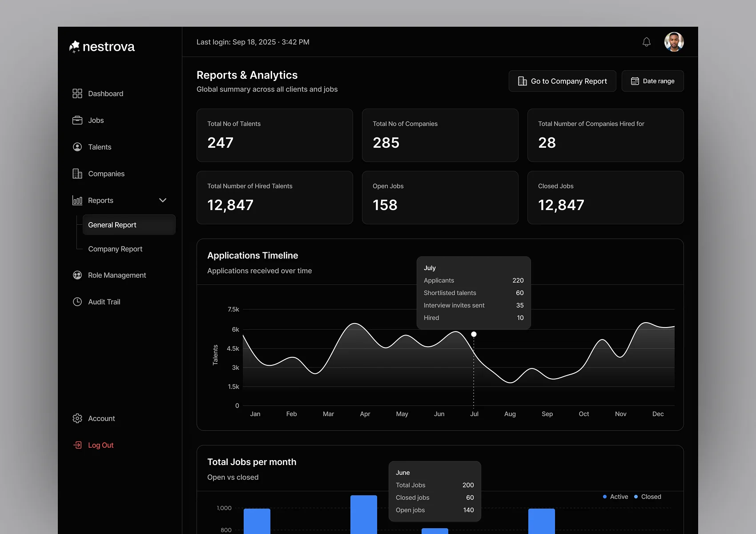Click the Audit Trail clock icon
Image resolution: width=756 pixels, height=534 pixels.
77,302
